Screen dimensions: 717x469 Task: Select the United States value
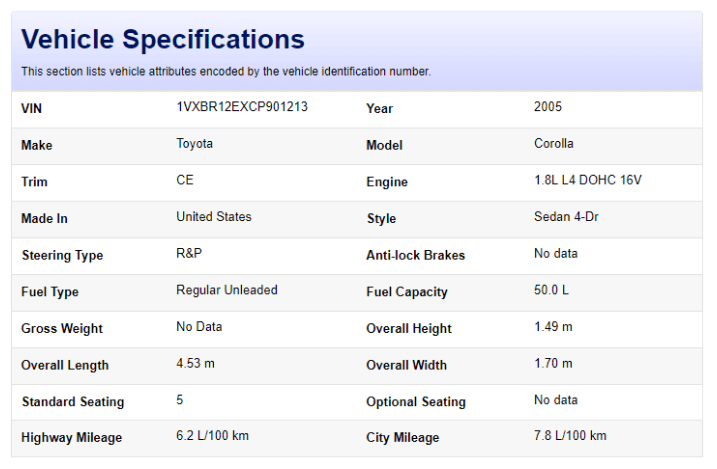click(214, 217)
